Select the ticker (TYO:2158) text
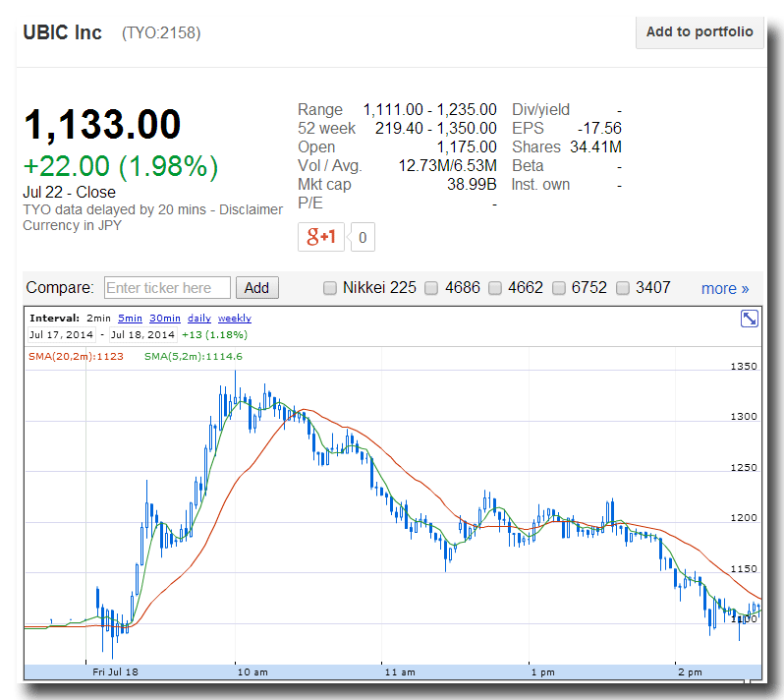 tap(161, 33)
